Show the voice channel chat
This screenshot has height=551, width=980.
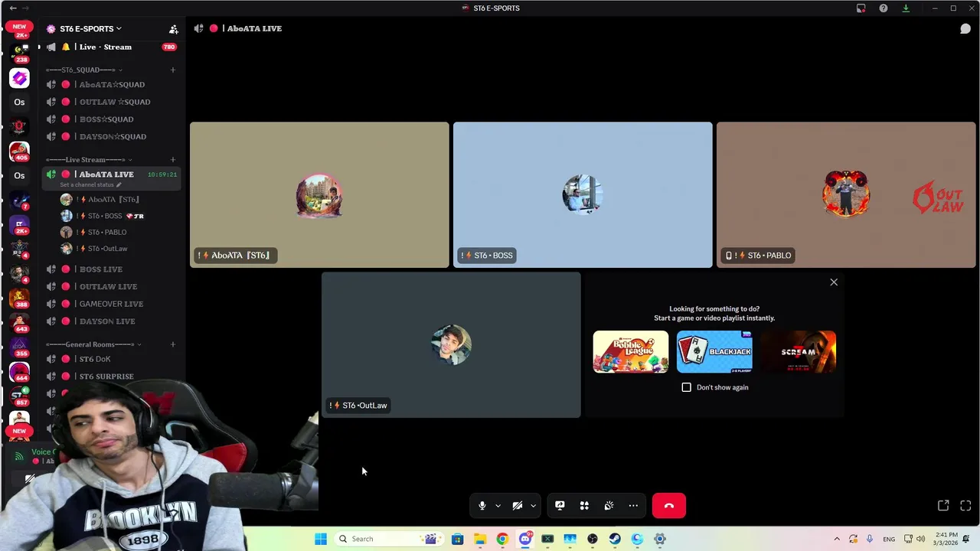965,28
